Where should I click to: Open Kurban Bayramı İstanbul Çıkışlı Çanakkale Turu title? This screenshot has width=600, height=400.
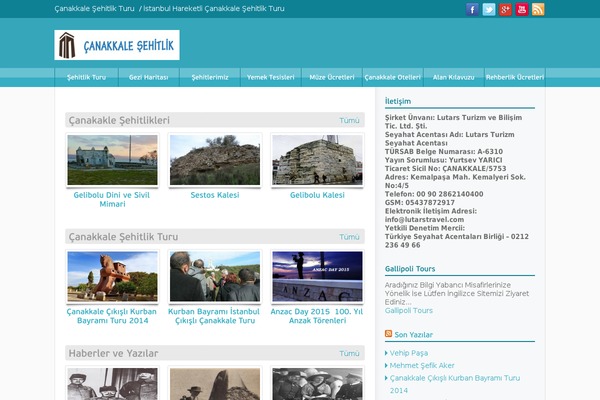pyautogui.click(x=214, y=316)
